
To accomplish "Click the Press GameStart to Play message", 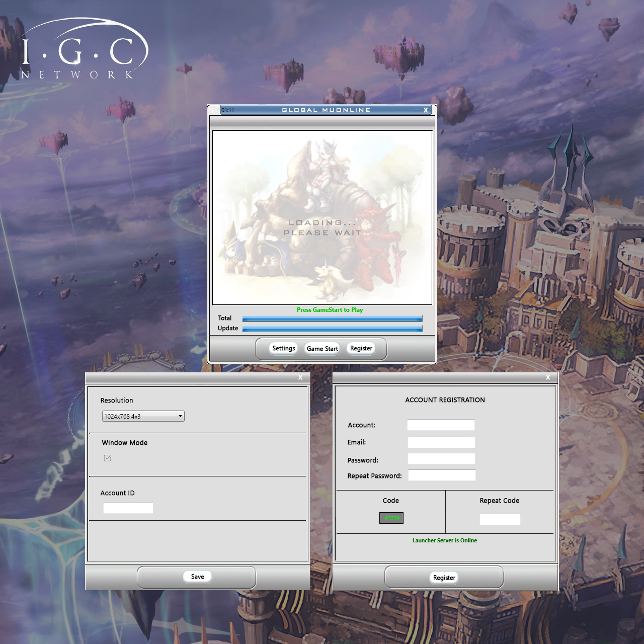I will [x=330, y=310].
